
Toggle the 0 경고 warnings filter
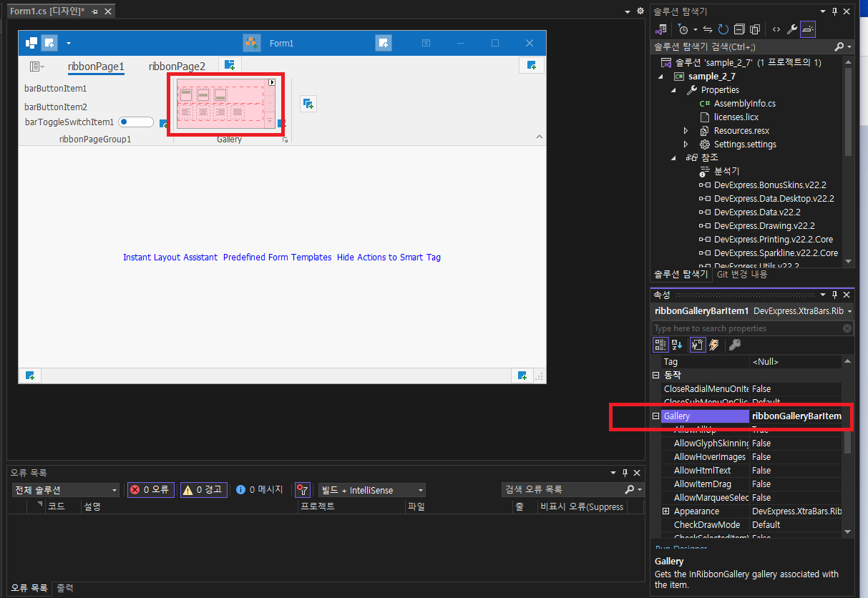[x=204, y=490]
